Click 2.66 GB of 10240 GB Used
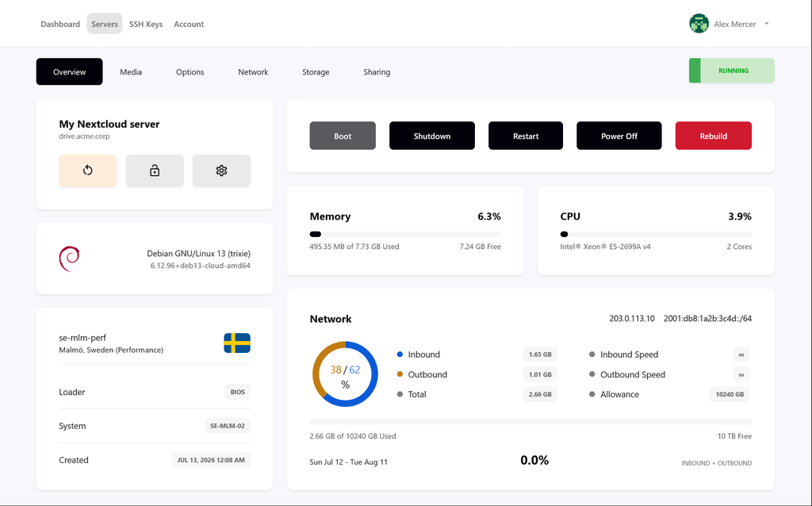This screenshot has width=812, height=506. click(353, 436)
